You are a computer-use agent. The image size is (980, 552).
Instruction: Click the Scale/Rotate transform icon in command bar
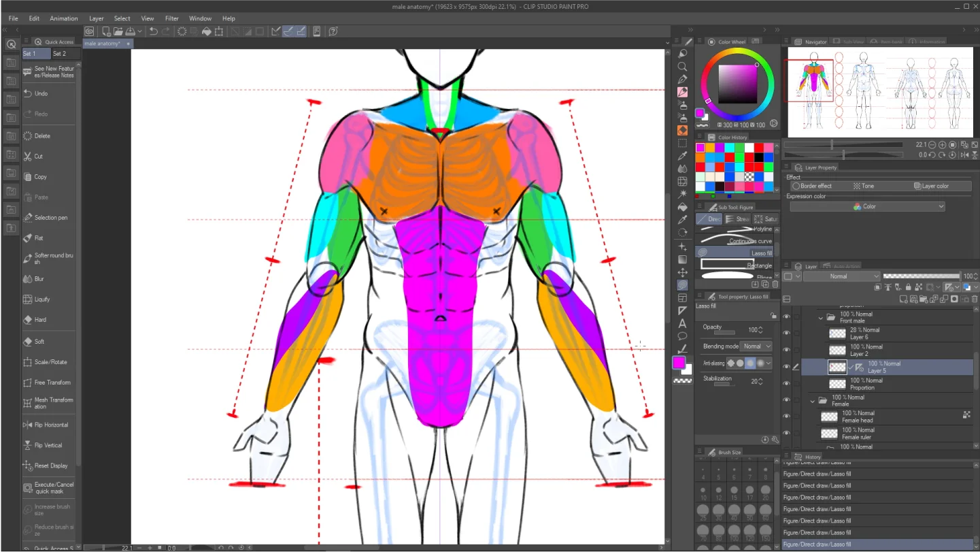pyautogui.click(x=219, y=31)
